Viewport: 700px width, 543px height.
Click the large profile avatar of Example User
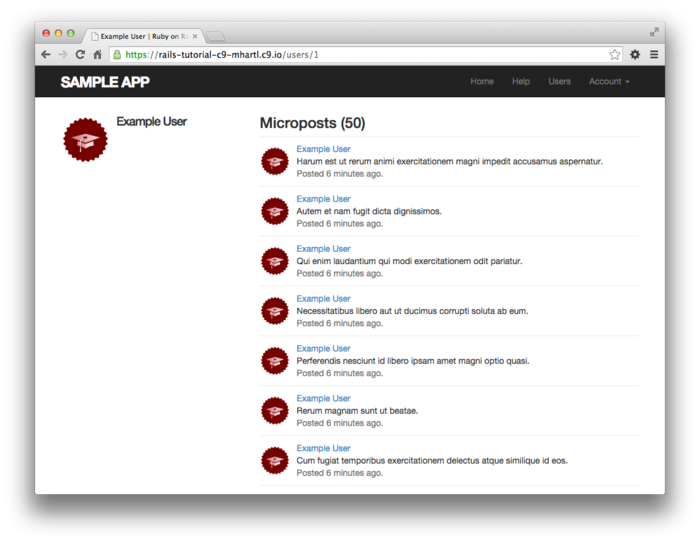[85, 140]
